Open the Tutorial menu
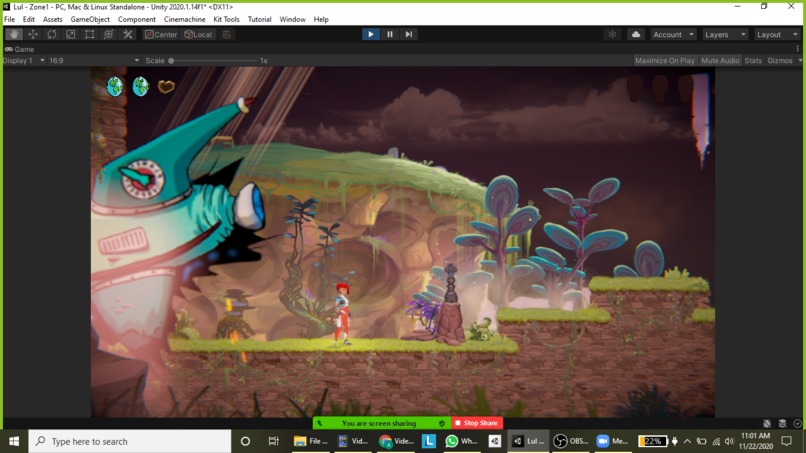The width and height of the screenshot is (806, 453). [259, 20]
